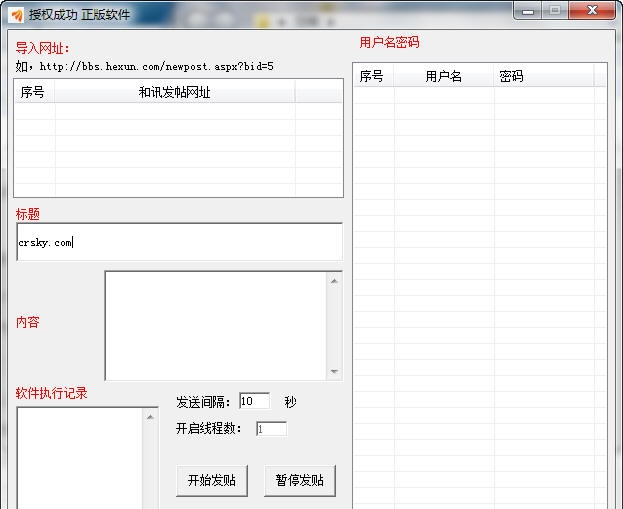Image resolution: width=623 pixels, height=509 pixels.
Task: Click the log box scrollbar up arrow
Action: [x=150, y=417]
